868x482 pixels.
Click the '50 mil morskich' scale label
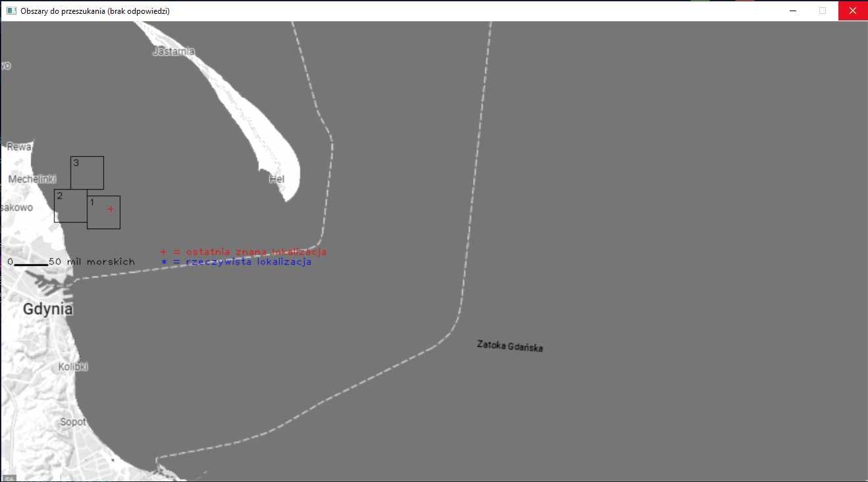[92, 261]
